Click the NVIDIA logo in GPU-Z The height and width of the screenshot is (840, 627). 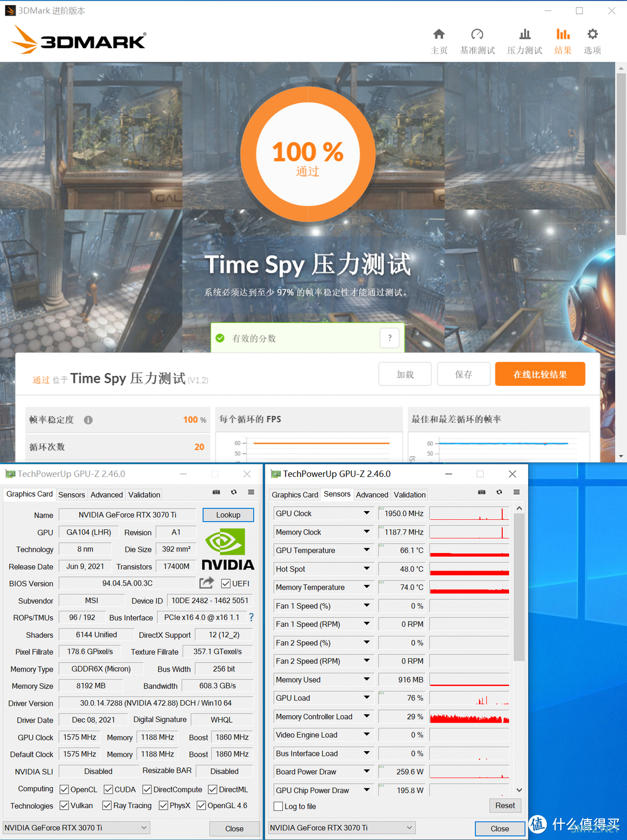point(228,549)
